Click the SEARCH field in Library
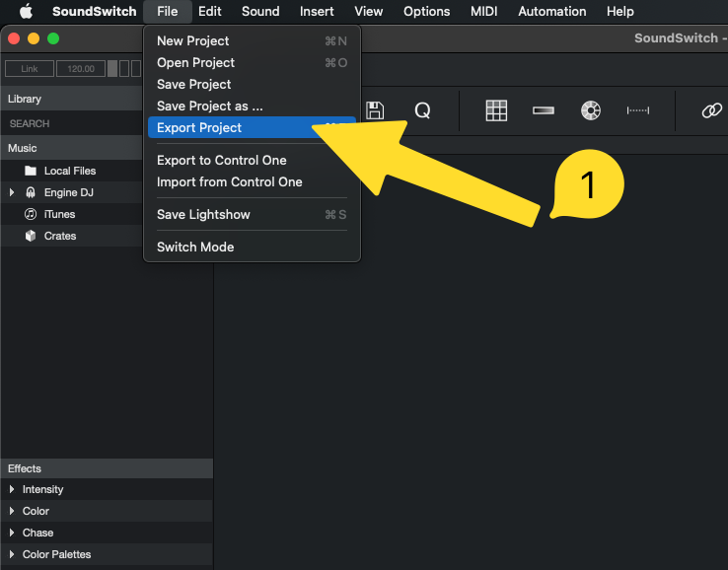 click(72, 123)
